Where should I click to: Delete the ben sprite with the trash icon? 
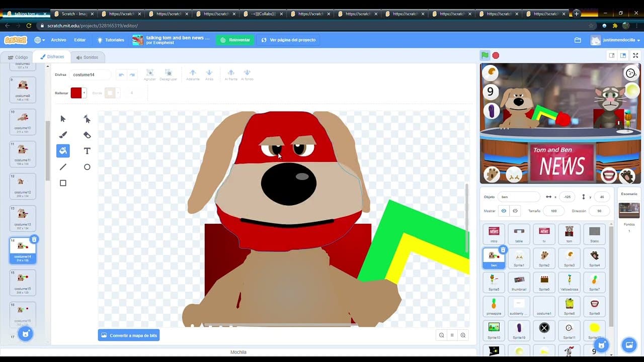coord(503,249)
